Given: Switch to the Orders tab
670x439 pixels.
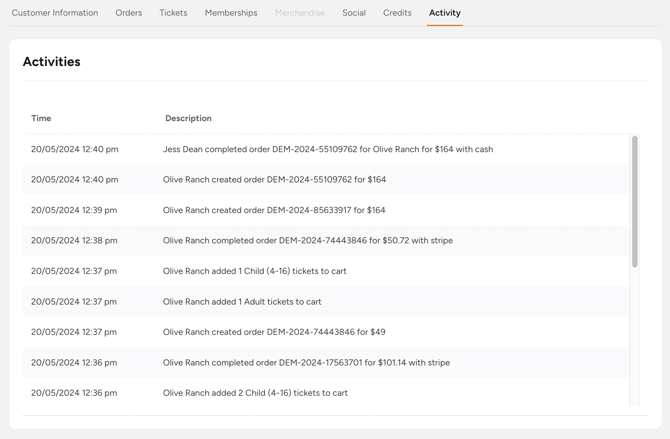Looking at the screenshot, I should (x=129, y=13).
